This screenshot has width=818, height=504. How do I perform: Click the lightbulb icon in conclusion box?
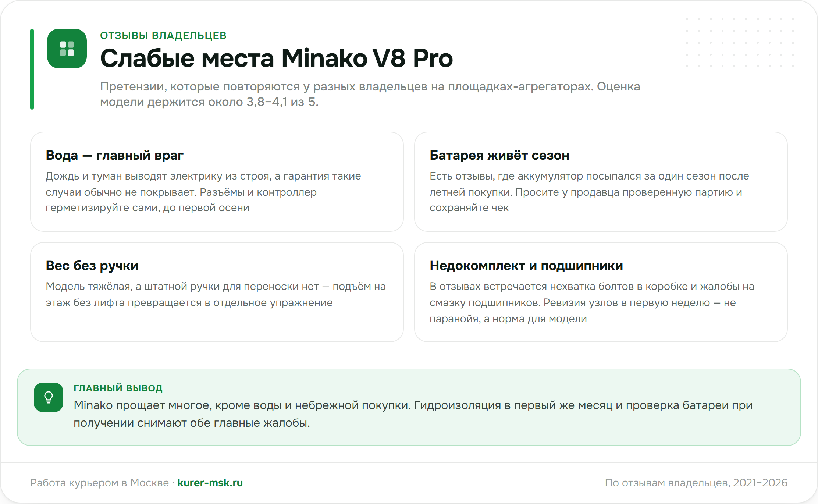pyautogui.click(x=49, y=397)
